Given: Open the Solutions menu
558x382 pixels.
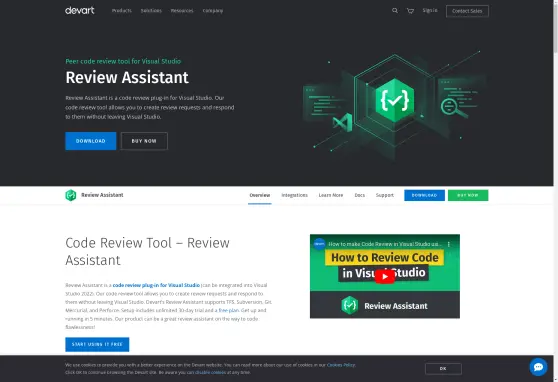Looking at the screenshot, I should [151, 11].
